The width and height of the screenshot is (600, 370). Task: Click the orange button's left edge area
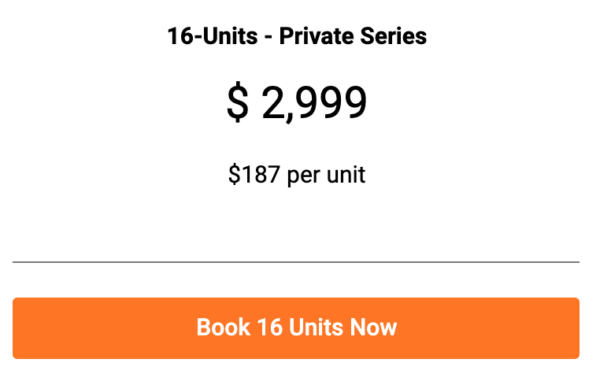(x=27, y=328)
